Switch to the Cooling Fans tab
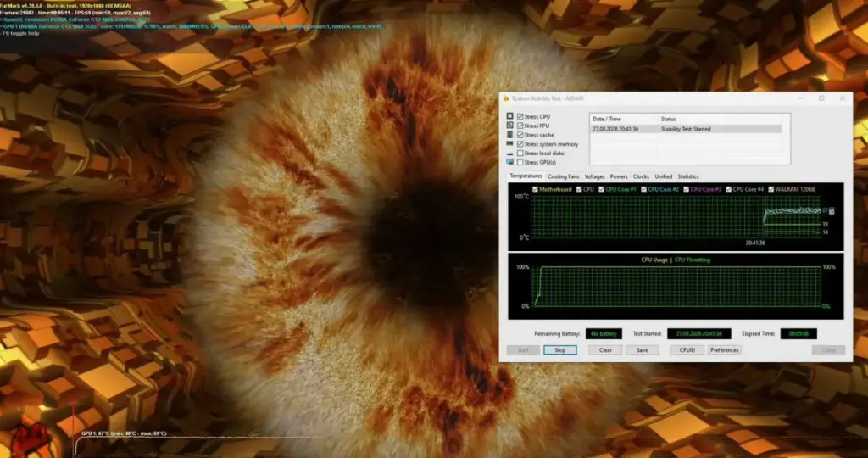Viewport: 868px width, 458px height. coord(563,176)
